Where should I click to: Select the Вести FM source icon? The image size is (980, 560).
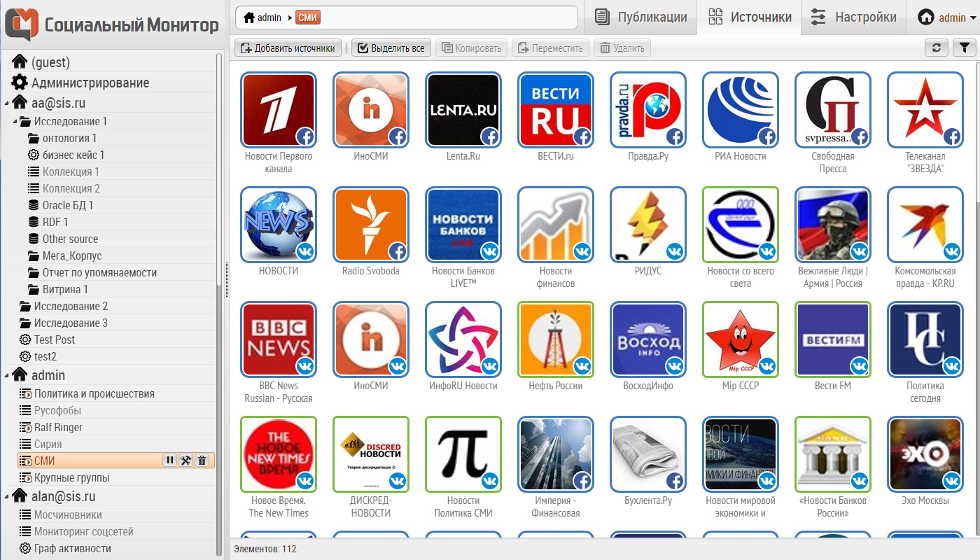833,340
